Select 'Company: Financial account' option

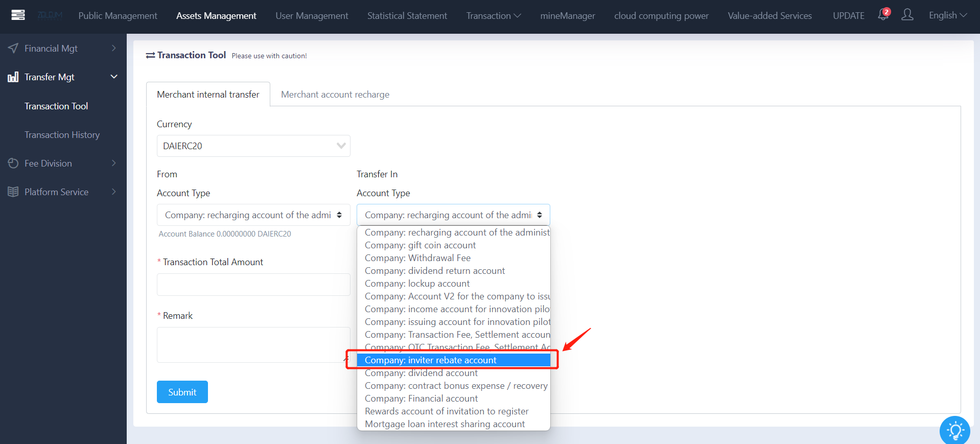(454, 399)
